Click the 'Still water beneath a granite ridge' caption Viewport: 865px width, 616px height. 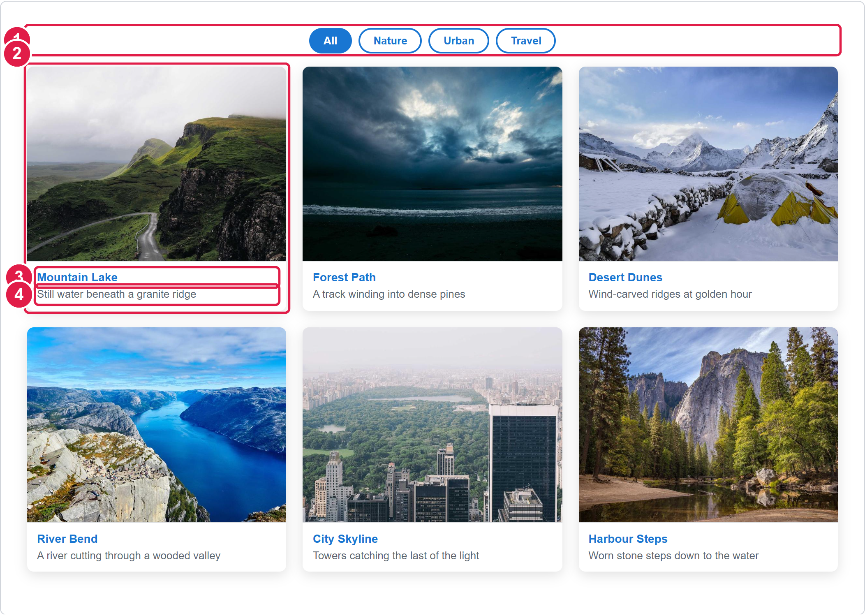[x=116, y=294]
